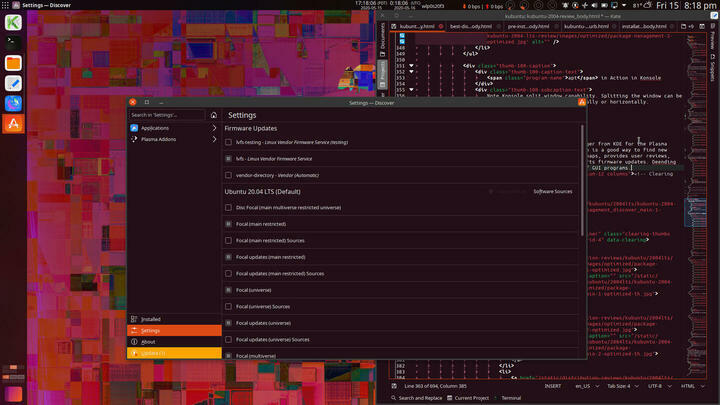Open the weather widget showing 81°
This screenshot has height=405, width=720.
tap(642, 6)
